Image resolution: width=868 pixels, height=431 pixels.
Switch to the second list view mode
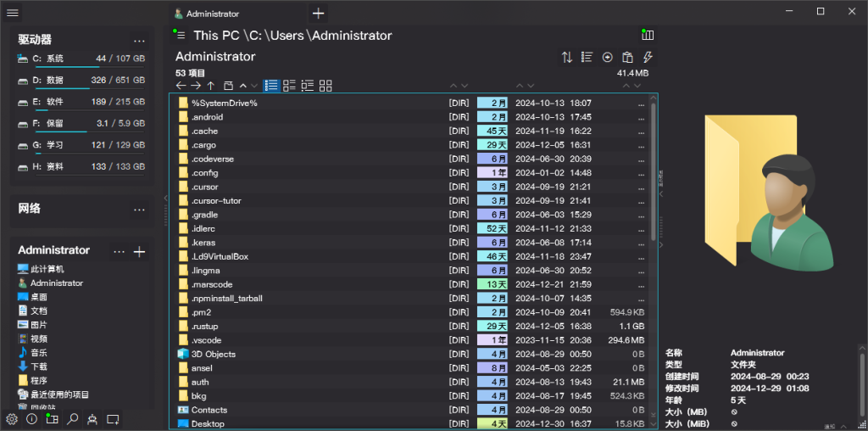pyautogui.click(x=290, y=86)
